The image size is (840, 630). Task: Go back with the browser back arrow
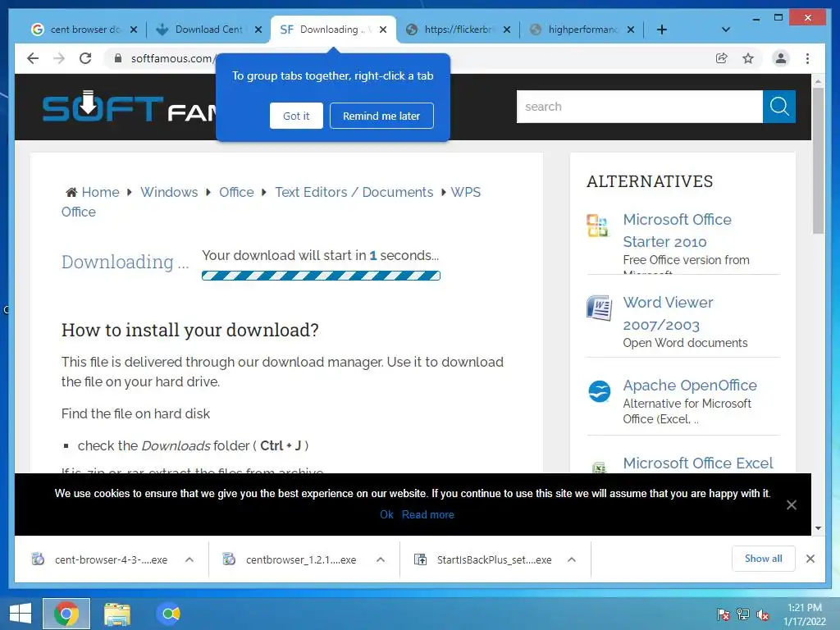click(33, 58)
